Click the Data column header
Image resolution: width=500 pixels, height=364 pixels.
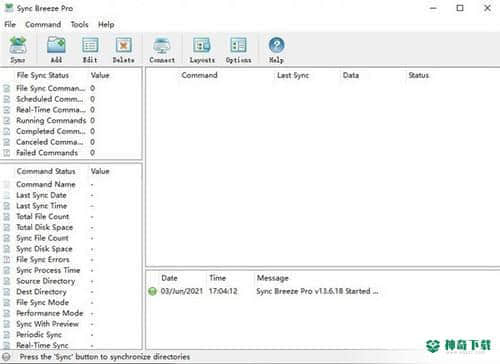(x=351, y=75)
